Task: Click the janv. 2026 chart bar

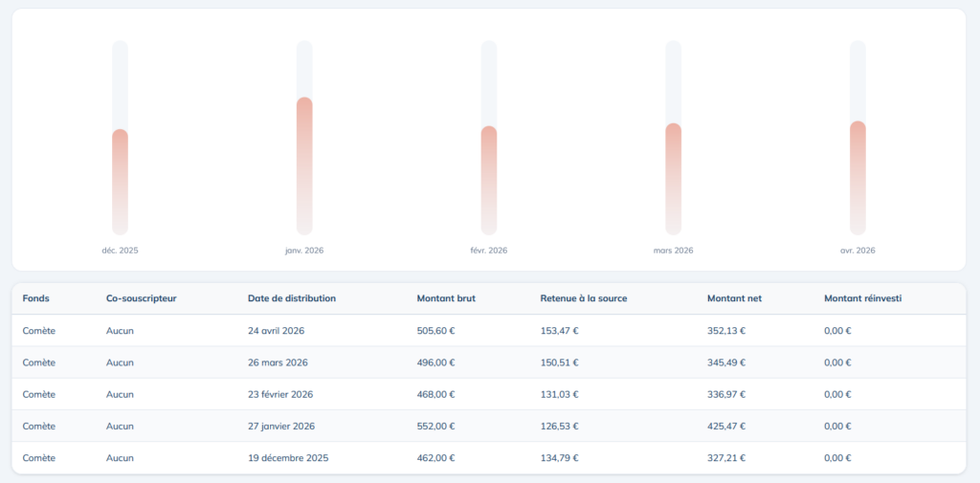Action: point(304,165)
